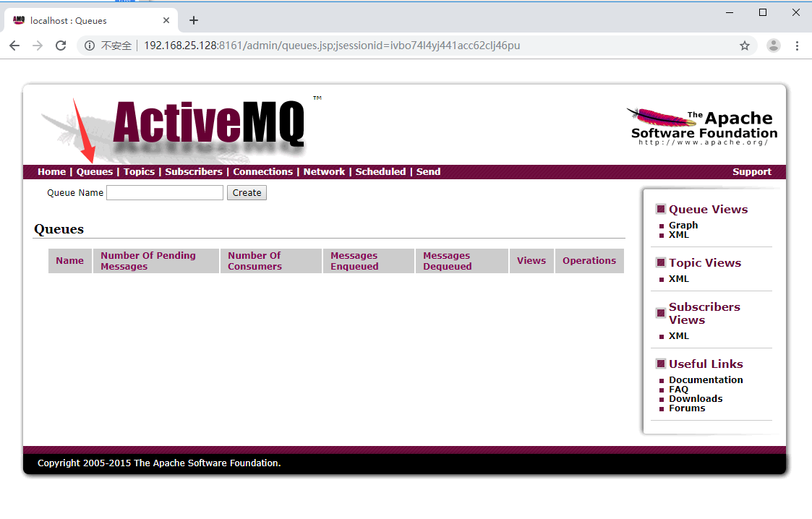Reload the page with refresh icon
Screen dimensions: 812x519
[61, 46]
